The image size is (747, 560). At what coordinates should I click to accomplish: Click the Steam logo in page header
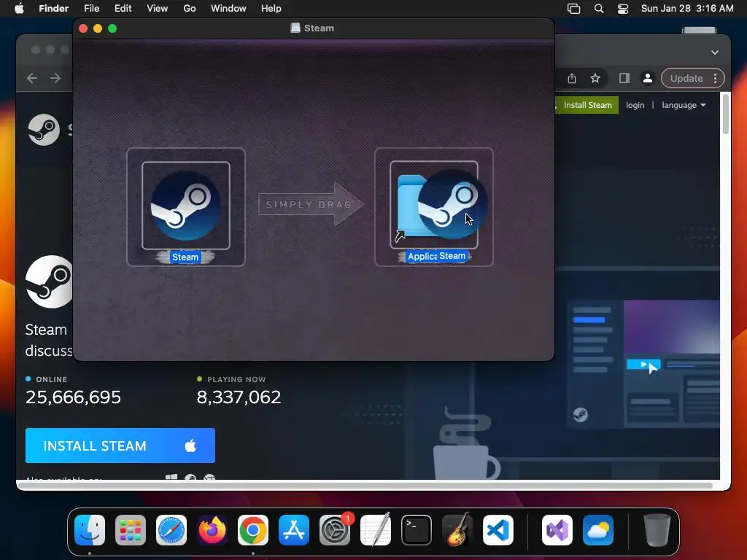click(44, 130)
